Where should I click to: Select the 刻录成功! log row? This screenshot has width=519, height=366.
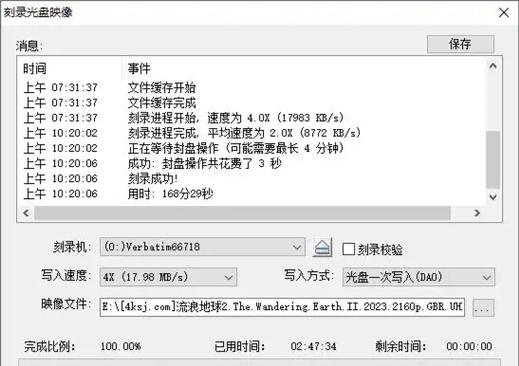coord(252,178)
